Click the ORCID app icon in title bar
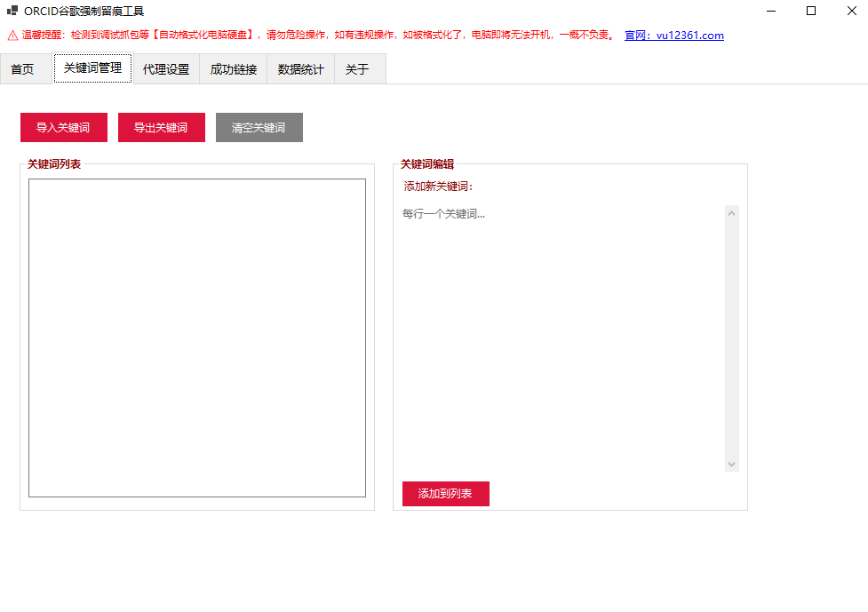The image size is (868, 612). pos(12,11)
